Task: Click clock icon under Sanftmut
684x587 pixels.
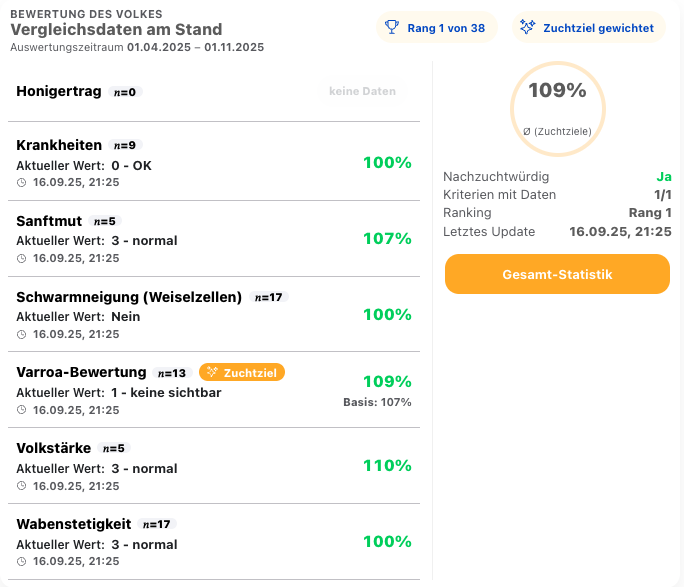Action: 22,258
